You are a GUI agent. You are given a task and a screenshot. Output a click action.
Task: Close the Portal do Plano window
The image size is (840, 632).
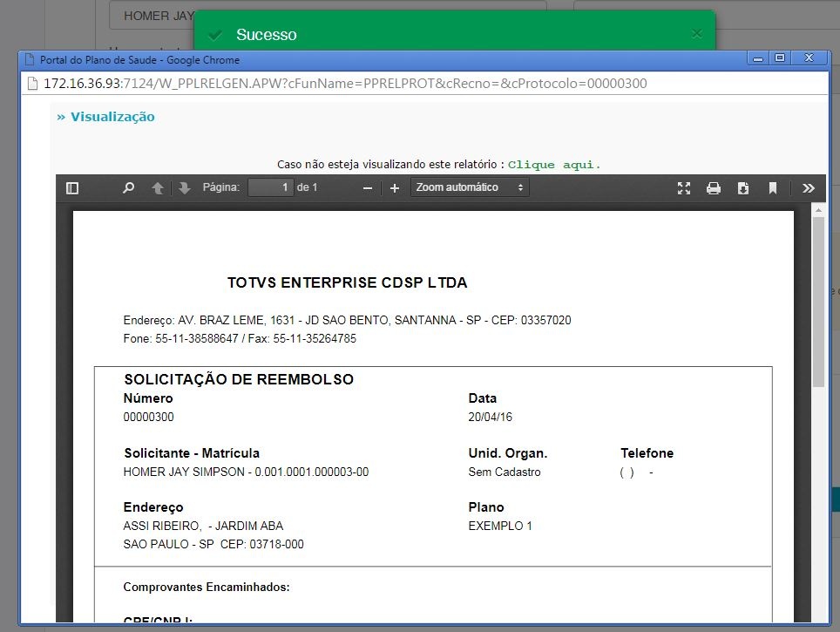[x=810, y=58]
